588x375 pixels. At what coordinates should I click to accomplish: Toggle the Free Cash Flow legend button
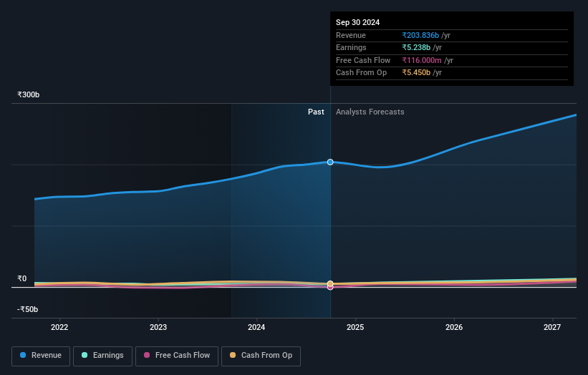coord(177,356)
